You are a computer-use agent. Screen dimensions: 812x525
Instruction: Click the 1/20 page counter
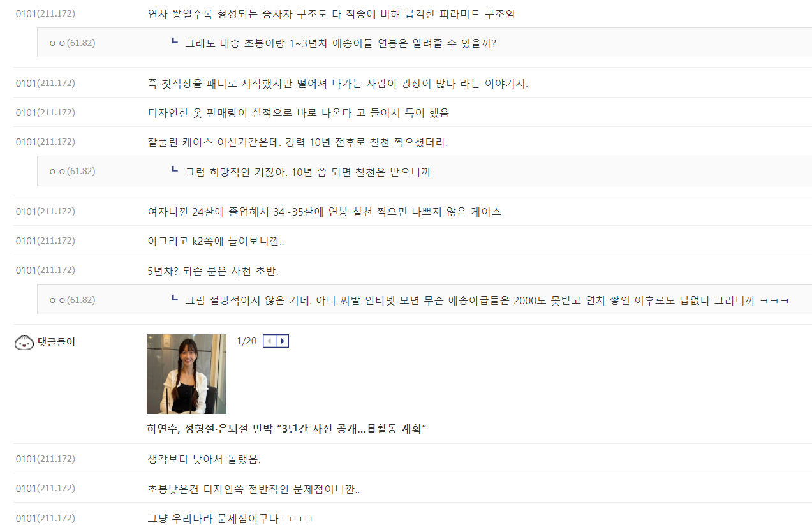pos(247,341)
